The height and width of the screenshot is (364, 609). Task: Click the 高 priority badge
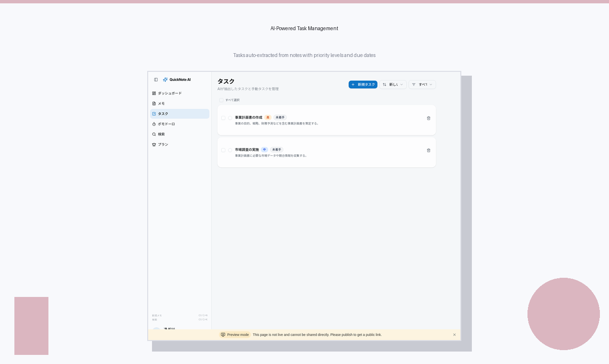(268, 117)
